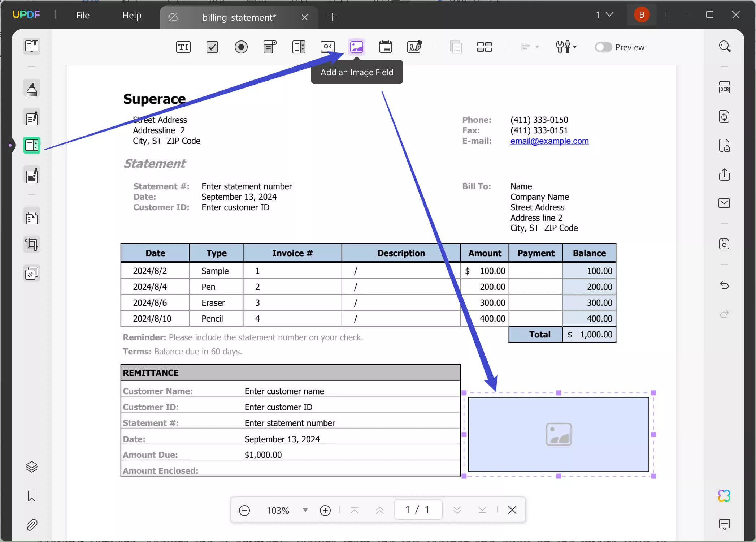Open the Convert PDF icon
756x542 pixels.
tap(724, 116)
